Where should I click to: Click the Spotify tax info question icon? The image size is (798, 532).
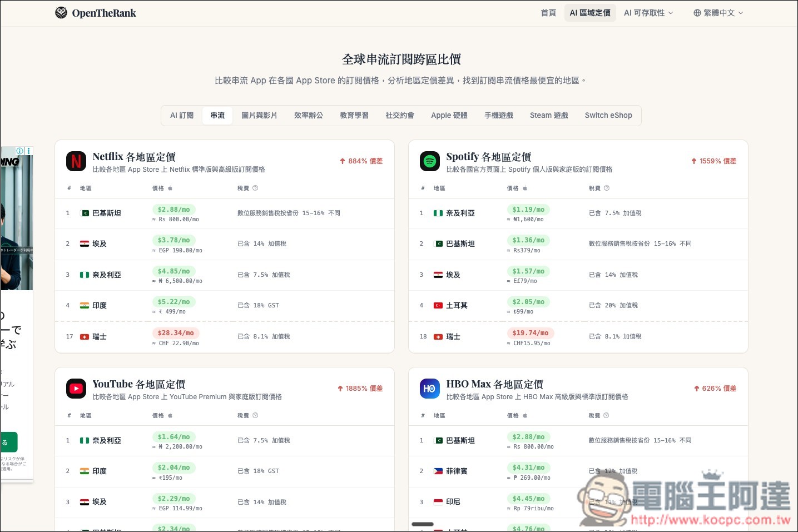pyautogui.click(x=607, y=188)
